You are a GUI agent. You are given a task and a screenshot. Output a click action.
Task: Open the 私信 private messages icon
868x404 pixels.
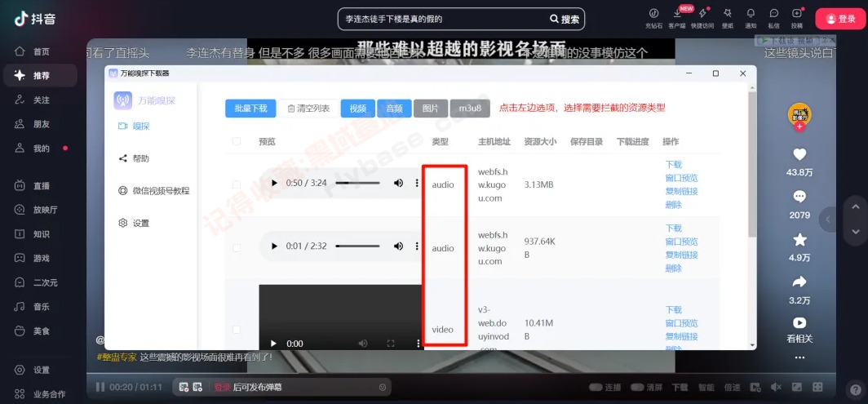click(x=774, y=13)
